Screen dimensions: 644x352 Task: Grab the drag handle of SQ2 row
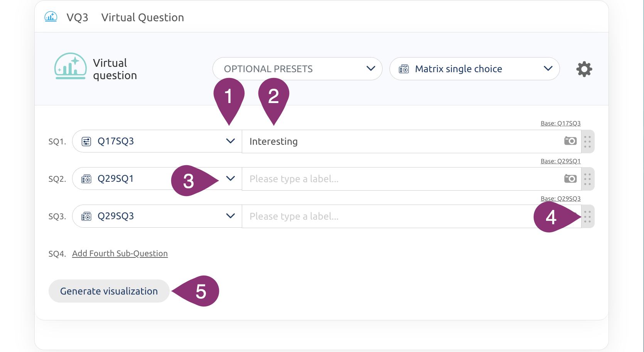(x=587, y=179)
